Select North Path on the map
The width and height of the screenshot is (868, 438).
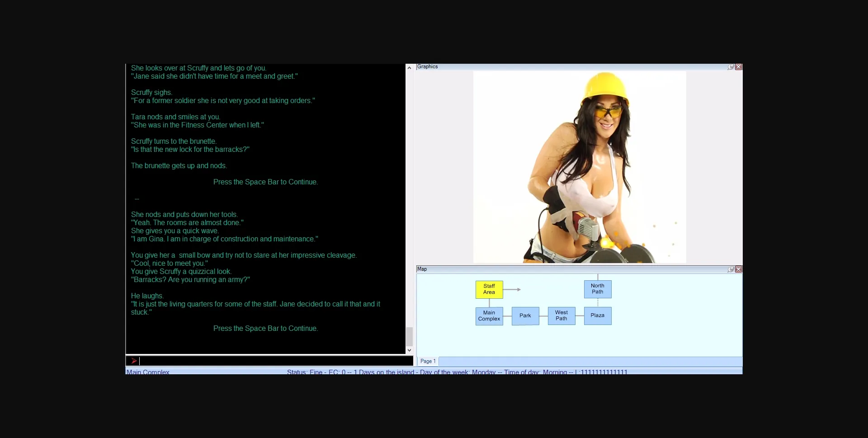[x=598, y=289]
